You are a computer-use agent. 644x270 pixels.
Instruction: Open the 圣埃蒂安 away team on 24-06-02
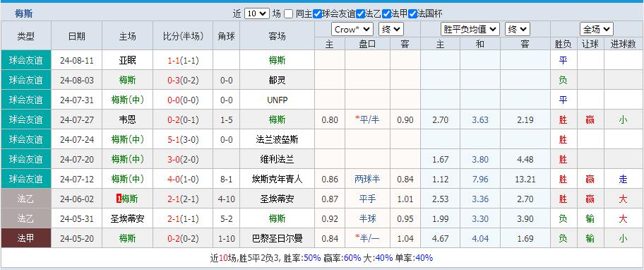pyautogui.click(x=278, y=199)
